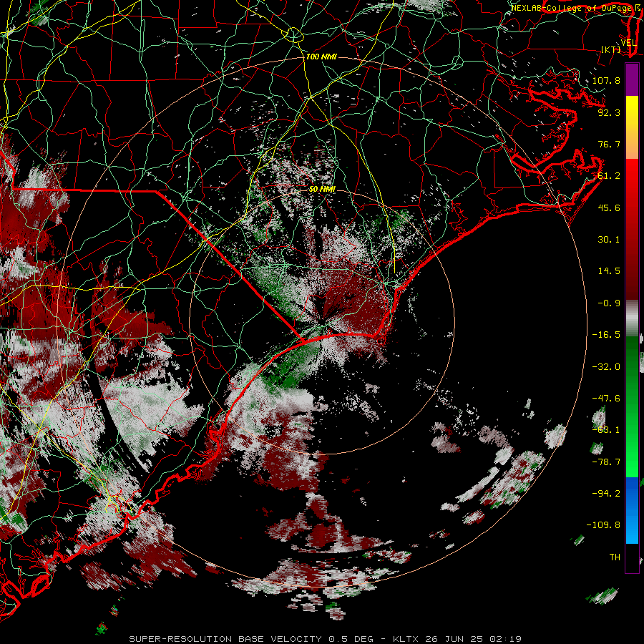
Task: Click the -47.6 velocity scale value
Action: coord(606,399)
